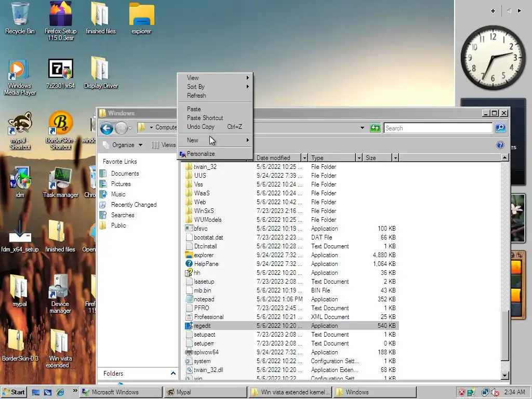Open recent pages dropdown next to Forward button

[130, 128]
